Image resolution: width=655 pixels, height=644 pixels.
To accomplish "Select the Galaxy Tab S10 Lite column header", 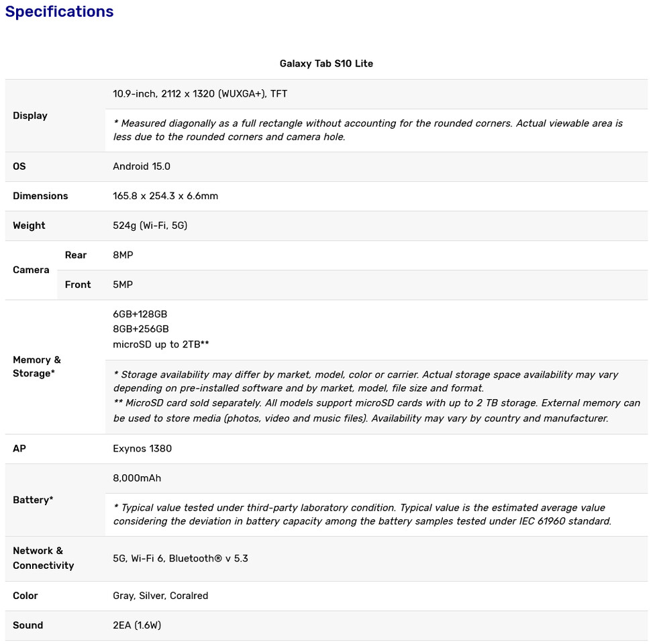I will [326, 64].
